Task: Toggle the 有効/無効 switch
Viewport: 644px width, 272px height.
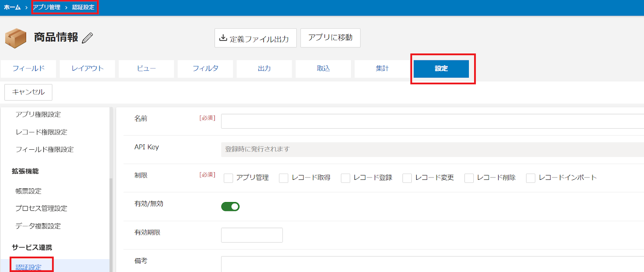Action: tap(230, 206)
